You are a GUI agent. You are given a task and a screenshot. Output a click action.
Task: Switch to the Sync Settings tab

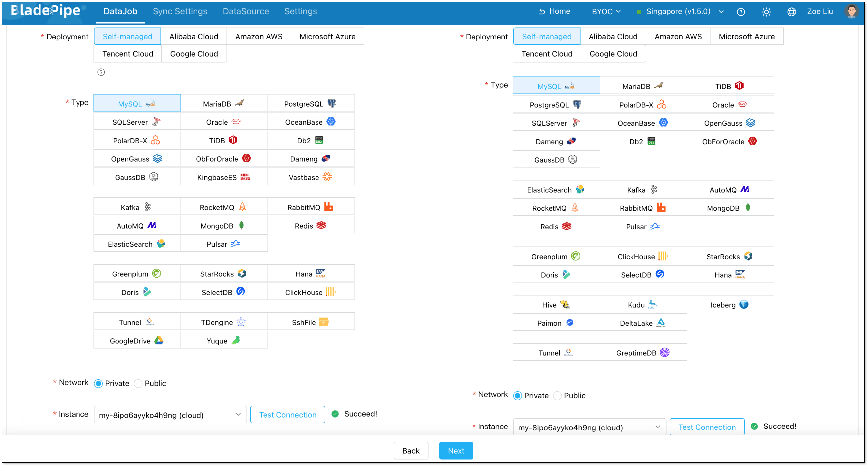180,11
